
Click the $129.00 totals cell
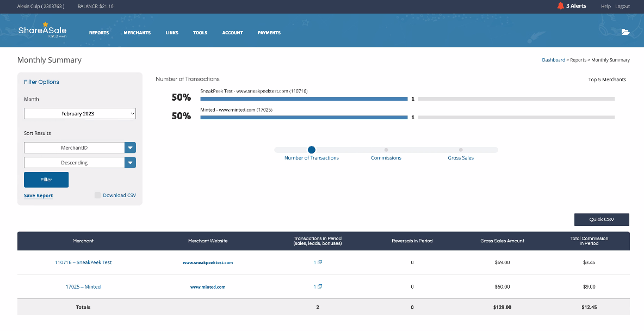502,307
